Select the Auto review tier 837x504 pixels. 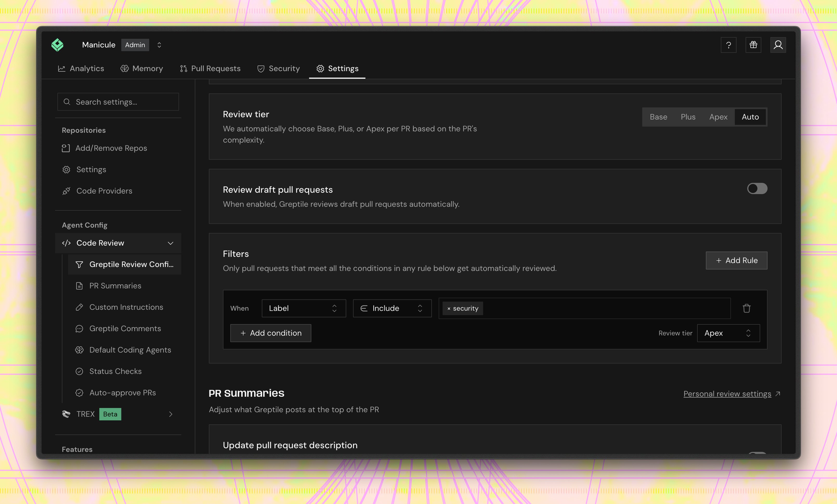(x=750, y=117)
